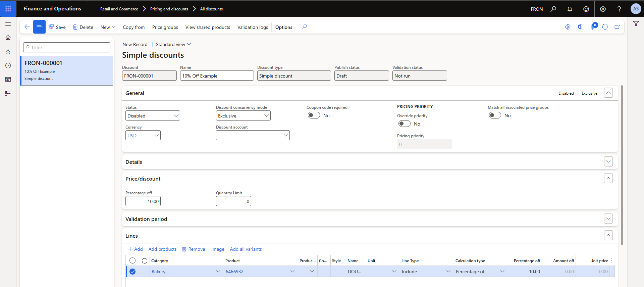Click the back arrow in toolbar
This screenshot has height=287, width=644.
click(x=27, y=27)
